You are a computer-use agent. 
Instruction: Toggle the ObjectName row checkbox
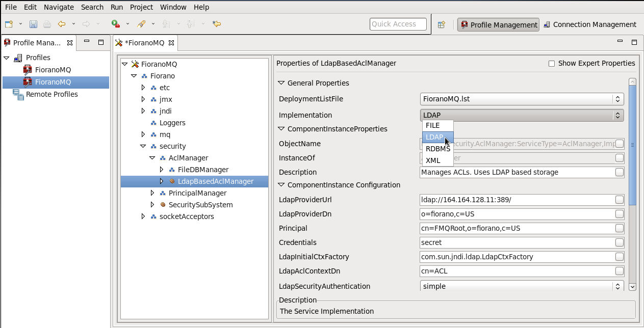[620, 144]
